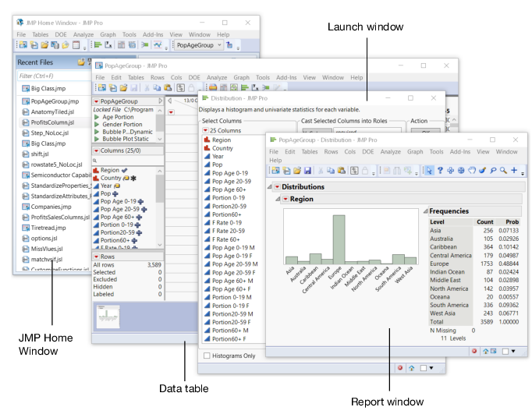The image size is (532, 414).
Task: Select the arrow cursor tool in report window
Action: point(430,171)
